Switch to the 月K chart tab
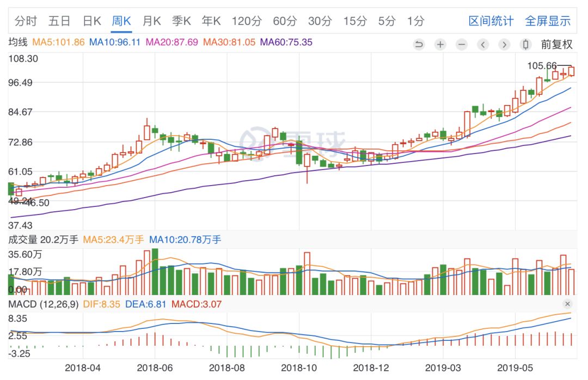This screenshot has width=588, height=380. tap(151, 21)
